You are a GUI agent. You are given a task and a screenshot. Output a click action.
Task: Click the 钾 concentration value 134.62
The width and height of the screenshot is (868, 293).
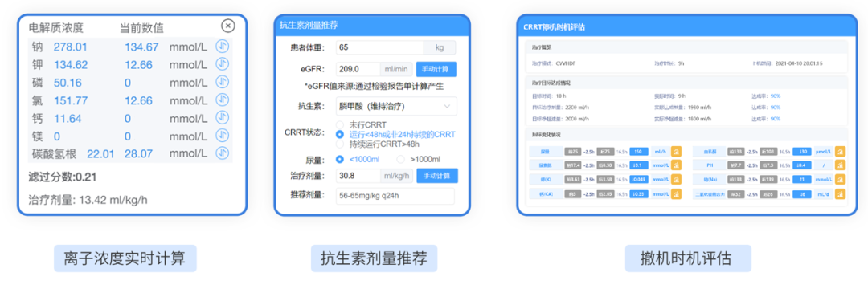click(x=70, y=65)
